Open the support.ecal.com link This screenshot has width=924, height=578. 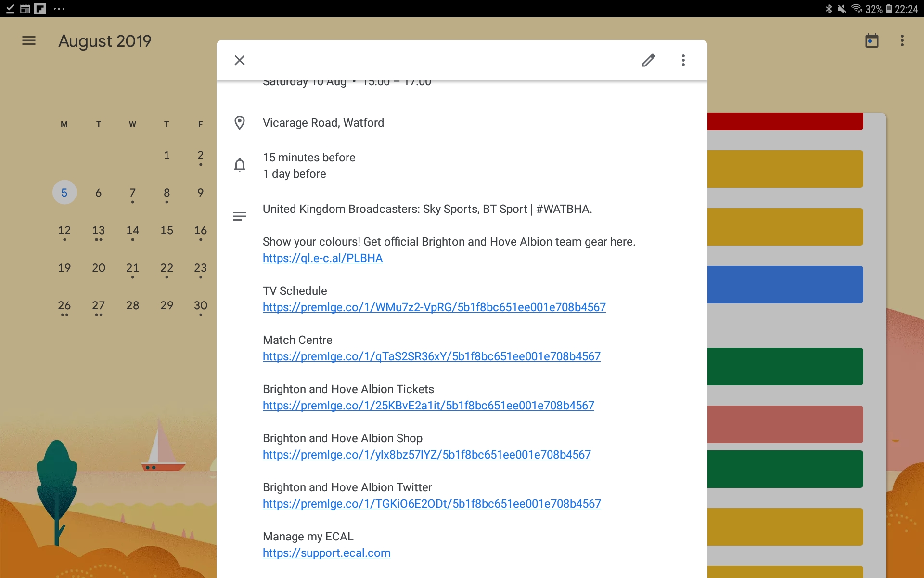coord(327,553)
